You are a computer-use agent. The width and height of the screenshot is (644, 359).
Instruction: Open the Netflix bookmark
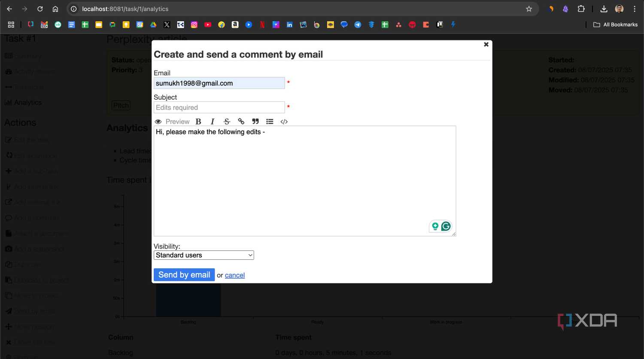pos(262,24)
